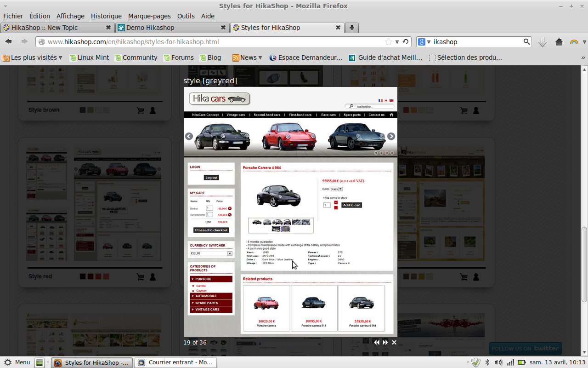The height and width of the screenshot is (368, 588).
Task: Open the search engine selector dropdown
Action: pyautogui.click(x=425, y=42)
